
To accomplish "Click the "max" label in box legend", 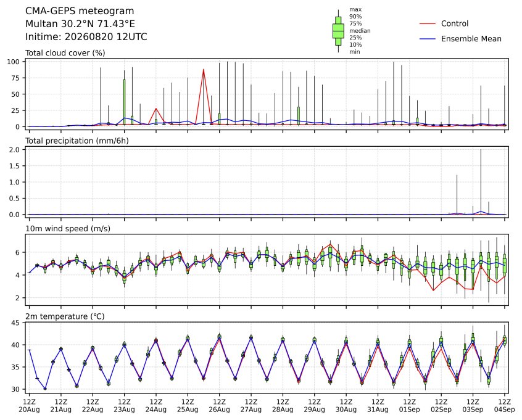I will coord(355,10).
